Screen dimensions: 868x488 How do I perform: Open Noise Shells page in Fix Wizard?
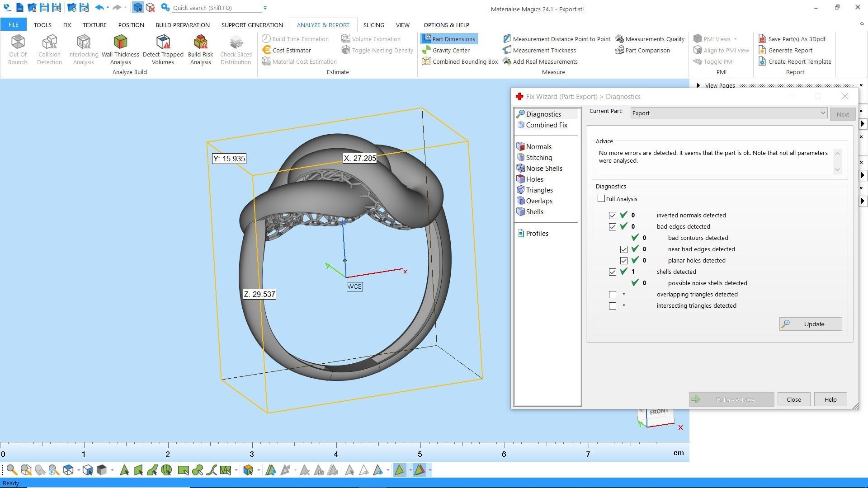tap(539, 169)
